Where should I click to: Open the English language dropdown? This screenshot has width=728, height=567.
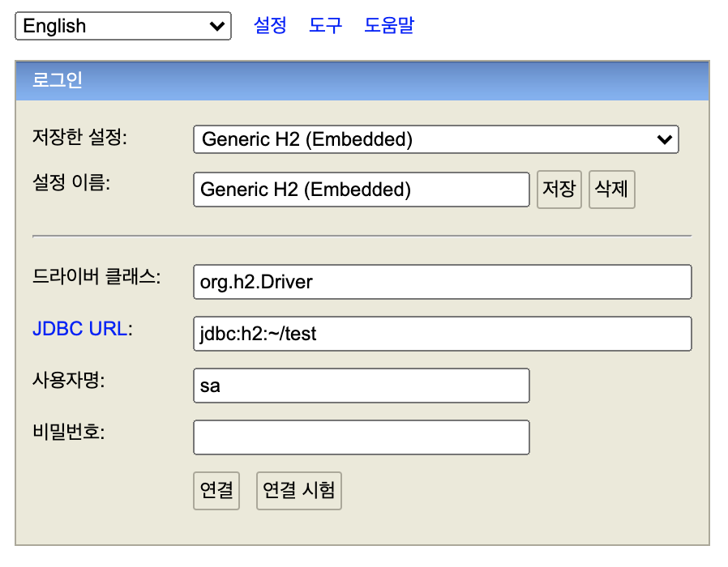pyautogui.click(x=123, y=26)
